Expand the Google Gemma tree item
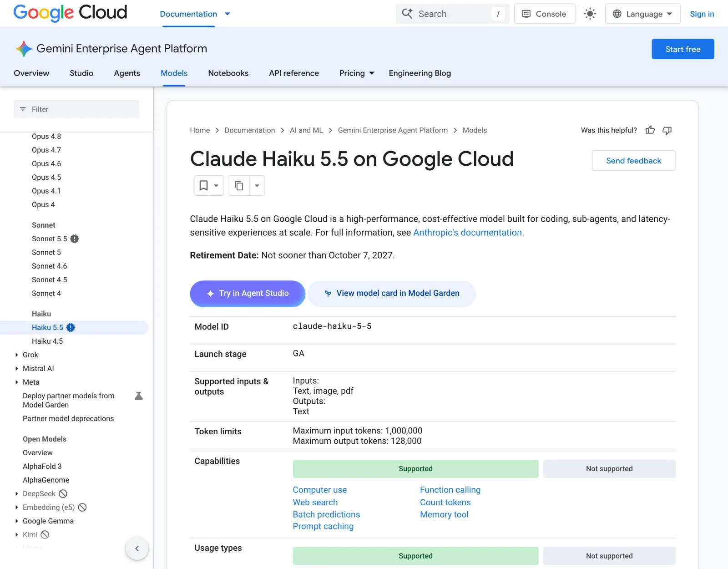728x569 pixels. pyautogui.click(x=17, y=521)
